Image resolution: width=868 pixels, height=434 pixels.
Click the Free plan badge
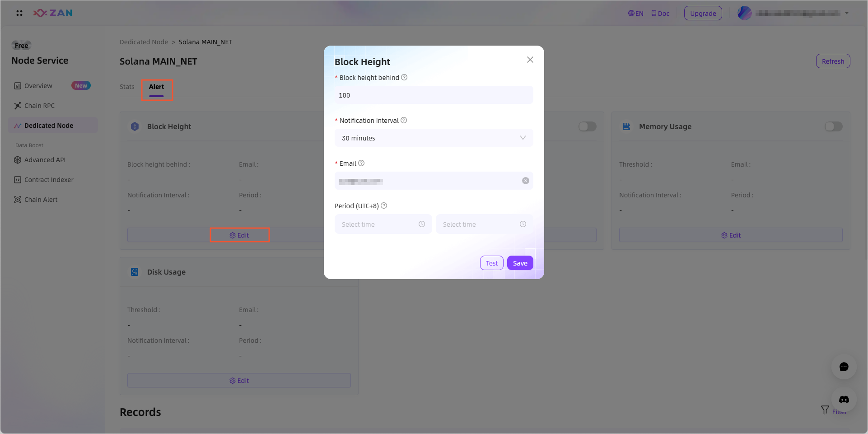[21, 45]
